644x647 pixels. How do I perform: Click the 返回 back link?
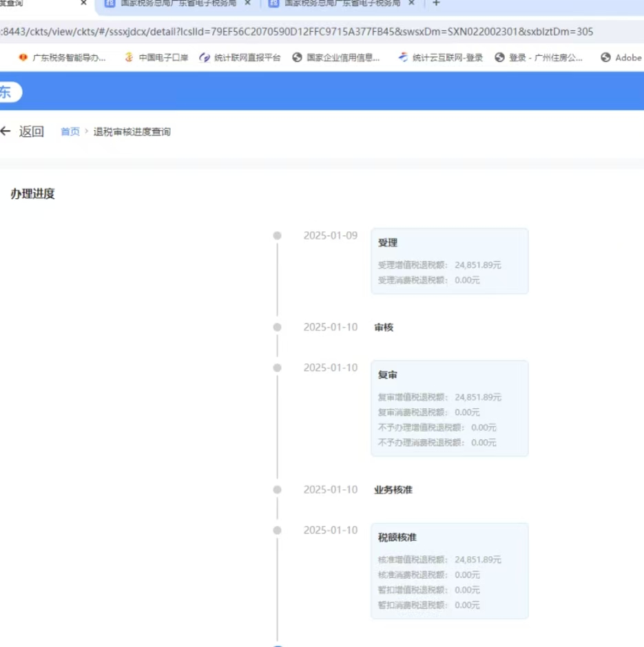pyautogui.click(x=32, y=131)
